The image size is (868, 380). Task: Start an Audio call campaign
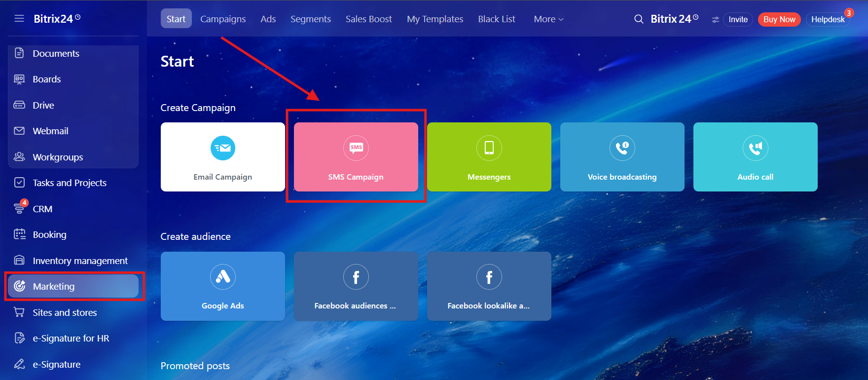point(755,157)
